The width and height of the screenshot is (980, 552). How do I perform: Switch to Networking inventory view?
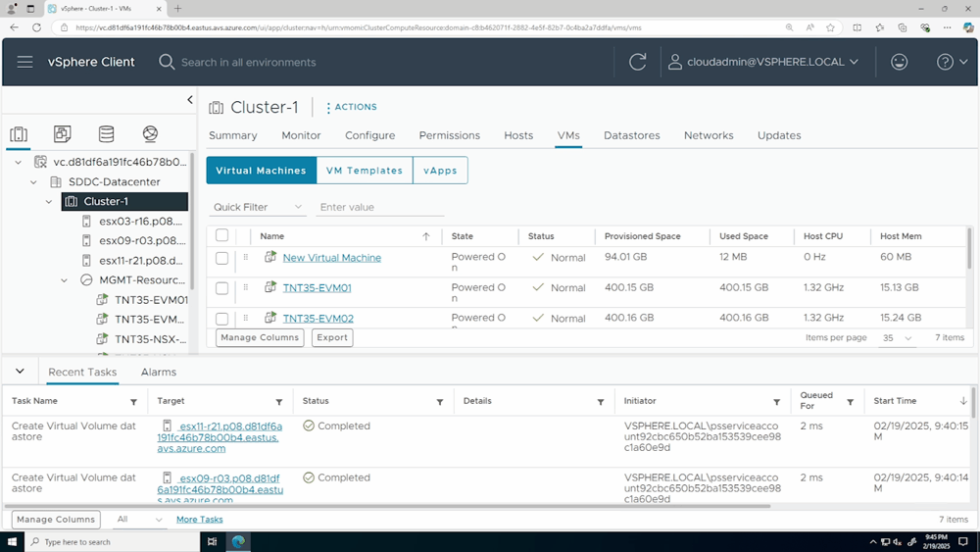pyautogui.click(x=150, y=133)
